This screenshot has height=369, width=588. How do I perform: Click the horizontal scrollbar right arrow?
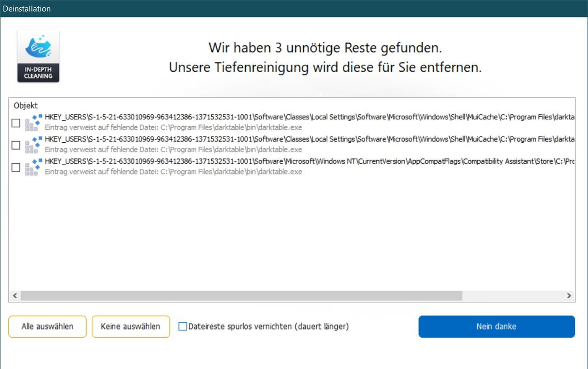pyautogui.click(x=569, y=296)
